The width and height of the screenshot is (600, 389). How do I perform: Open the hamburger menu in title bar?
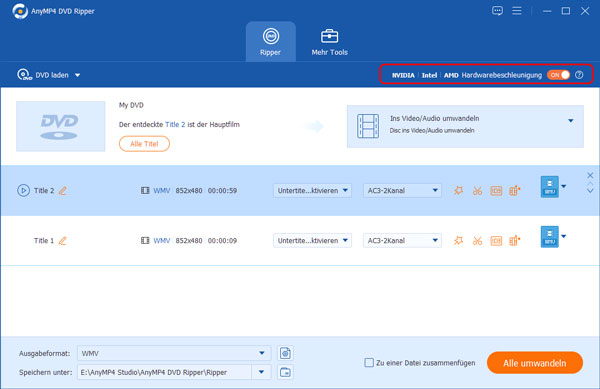[517, 11]
